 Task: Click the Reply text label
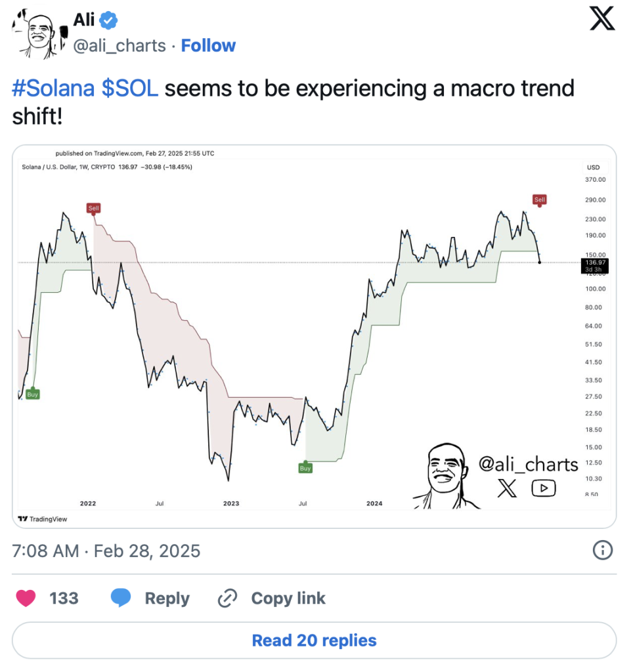click(167, 598)
